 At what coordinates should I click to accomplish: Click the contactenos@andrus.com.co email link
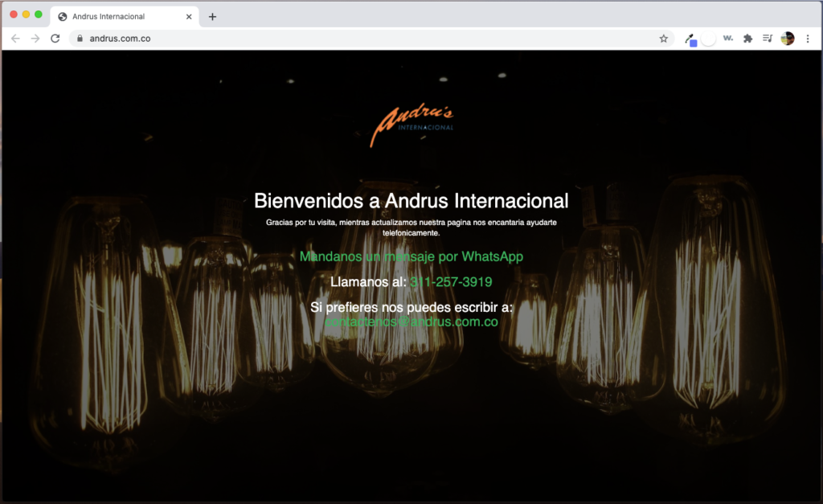tap(411, 322)
